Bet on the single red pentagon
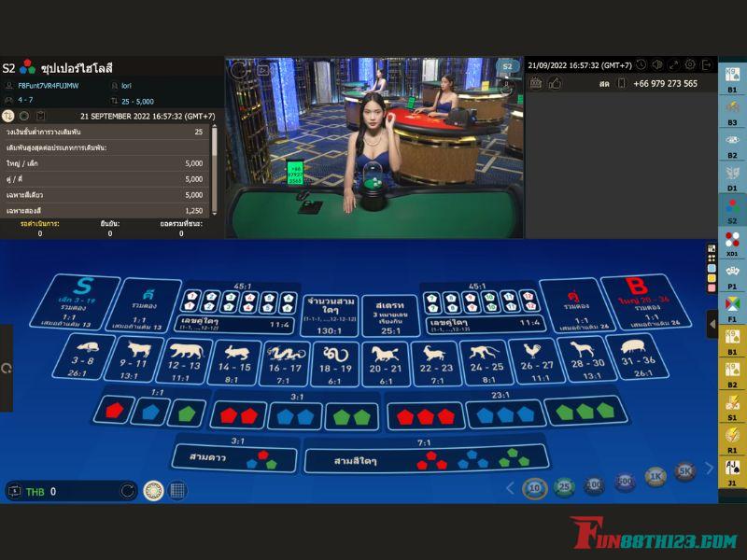 113,411
